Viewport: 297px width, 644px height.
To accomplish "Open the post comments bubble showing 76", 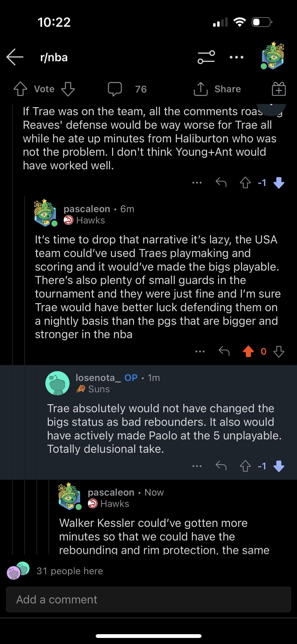I will coord(115,89).
